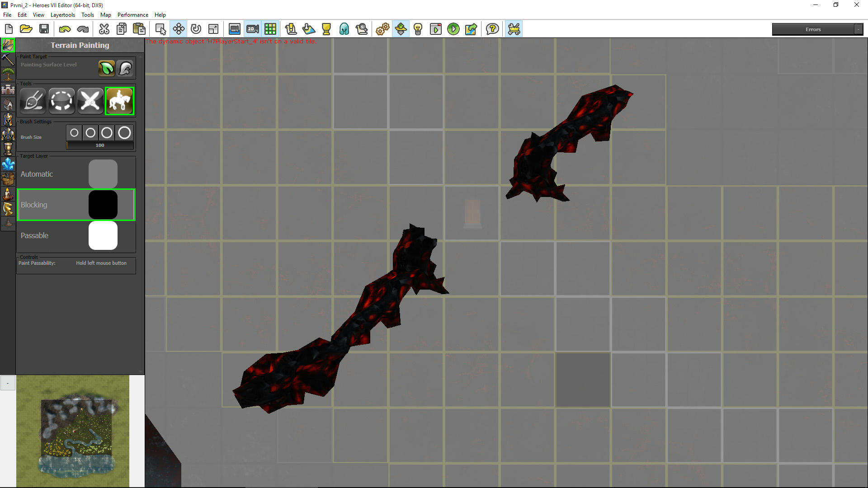Toggle the wrench and hammer tools icon
The width and height of the screenshot is (868, 488).
click(x=514, y=29)
